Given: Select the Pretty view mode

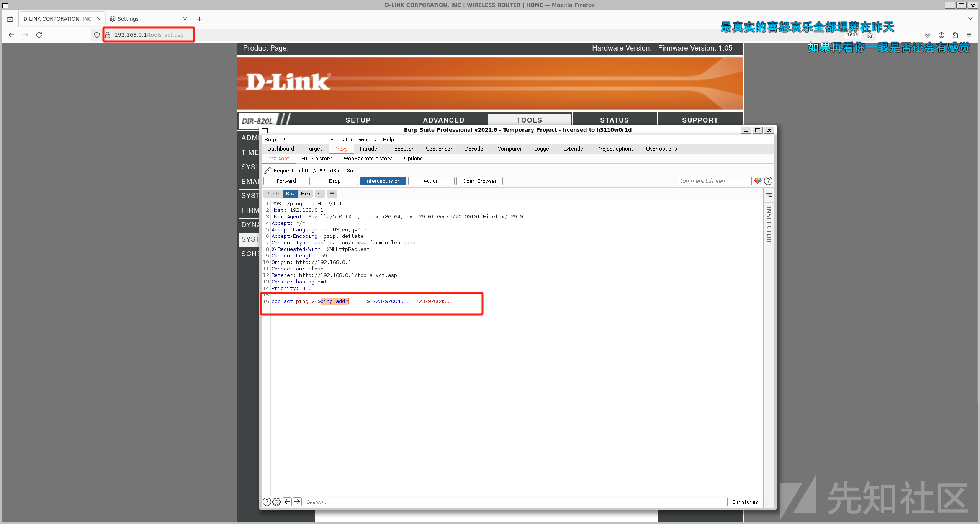Looking at the screenshot, I should [x=273, y=193].
